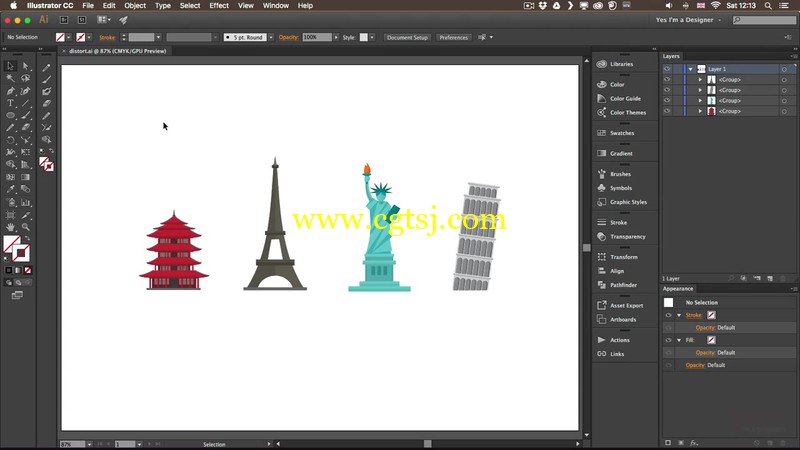Select the Ellipse tool
The height and width of the screenshot is (450, 800).
tap(10, 115)
